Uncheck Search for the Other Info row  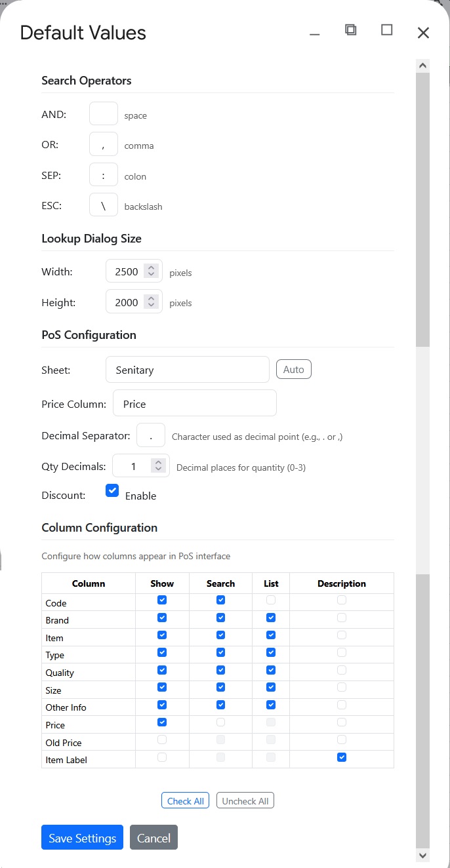(220, 705)
